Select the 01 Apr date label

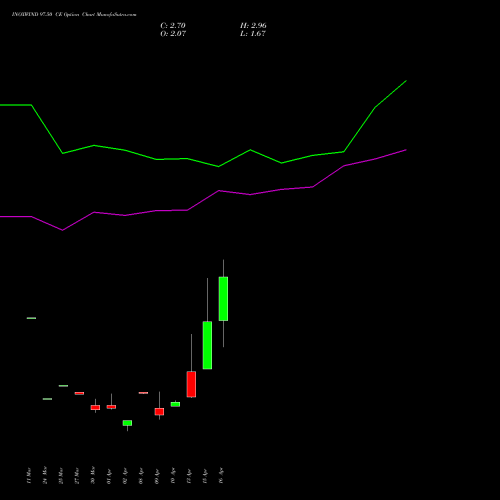[109, 476]
